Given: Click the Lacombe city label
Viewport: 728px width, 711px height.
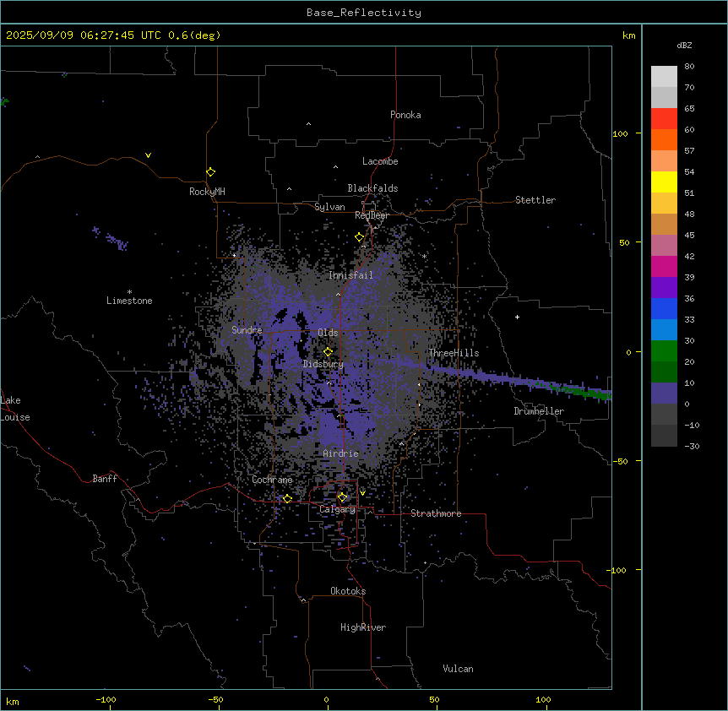Looking at the screenshot, I should 380,161.
